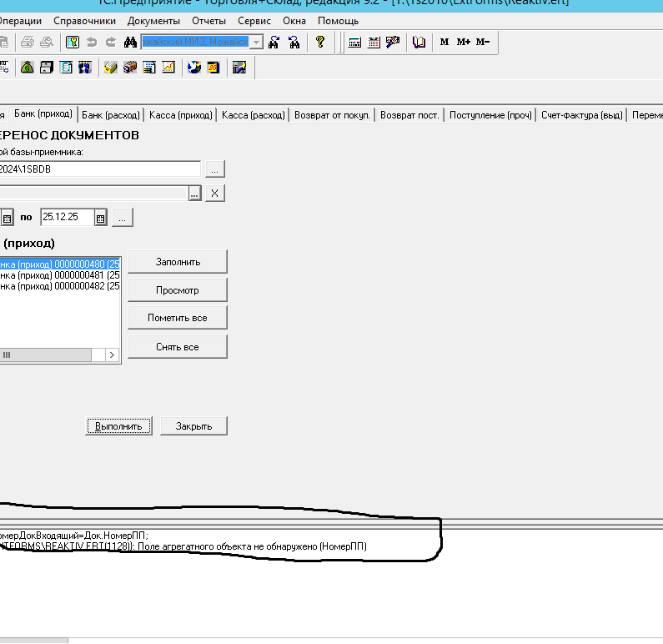The height and width of the screenshot is (644, 663).
Task: Click the period selection ellipsis button
Action: (123, 218)
